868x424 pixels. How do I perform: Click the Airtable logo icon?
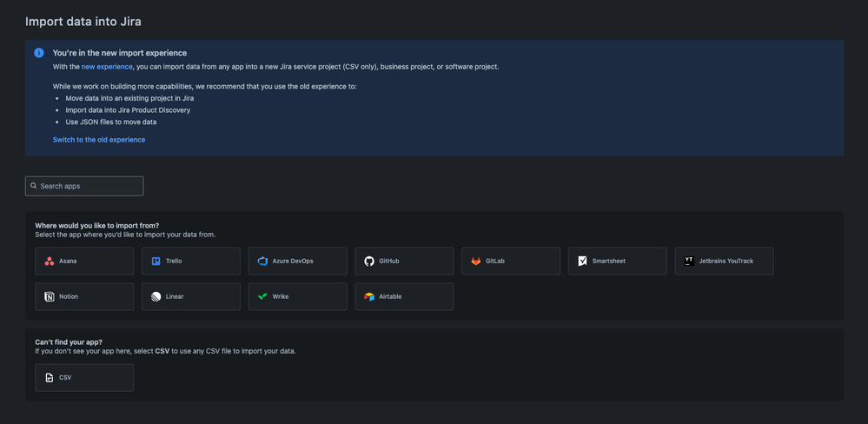369,296
